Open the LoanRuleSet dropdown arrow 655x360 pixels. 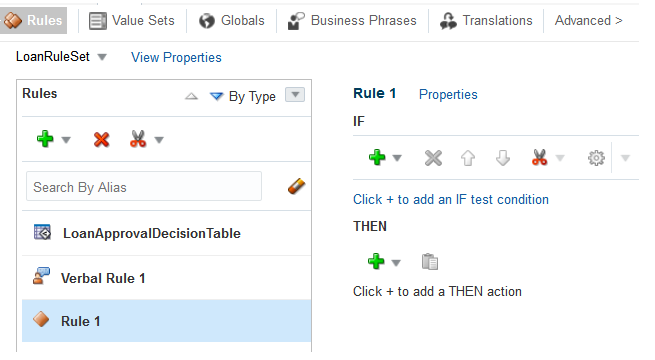pos(102,57)
